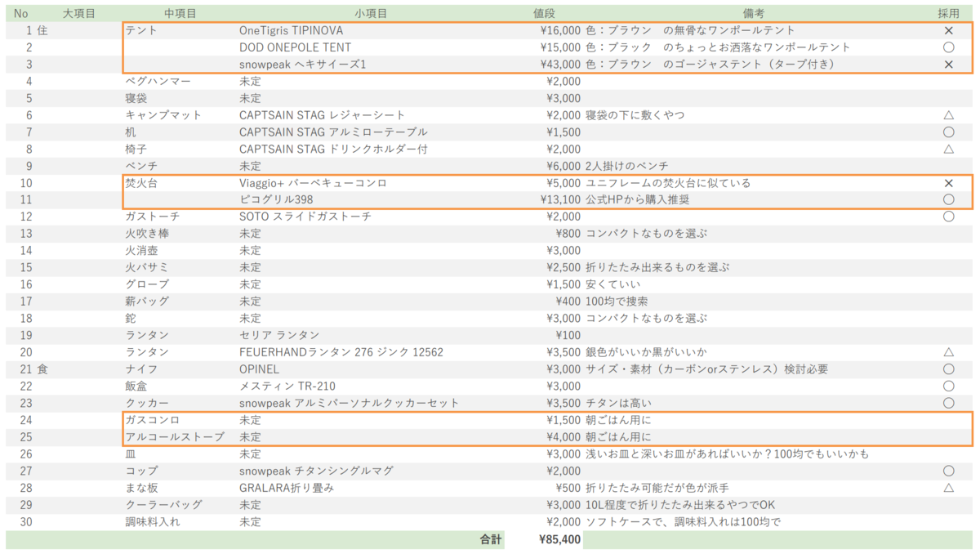This screenshot has width=980, height=554.
Task: Click the ¥4,000 price cell
Action: click(x=563, y=436)
